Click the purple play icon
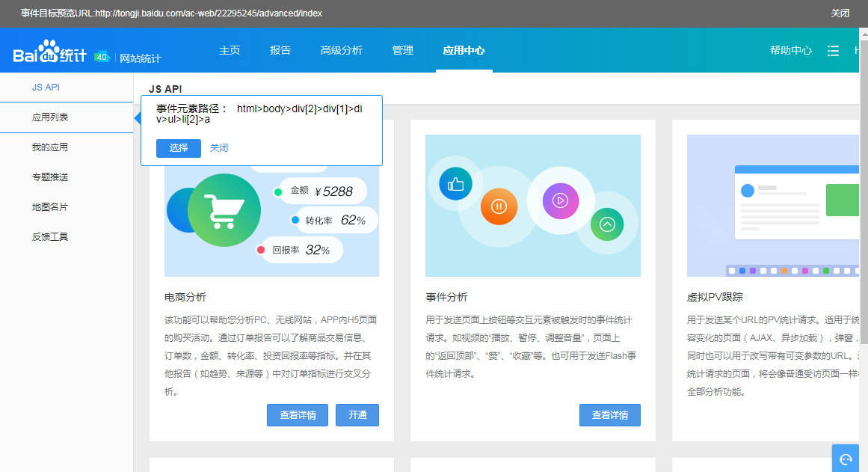Image resolution: width=868 pixels, height=472 pixels. point(560,200)
